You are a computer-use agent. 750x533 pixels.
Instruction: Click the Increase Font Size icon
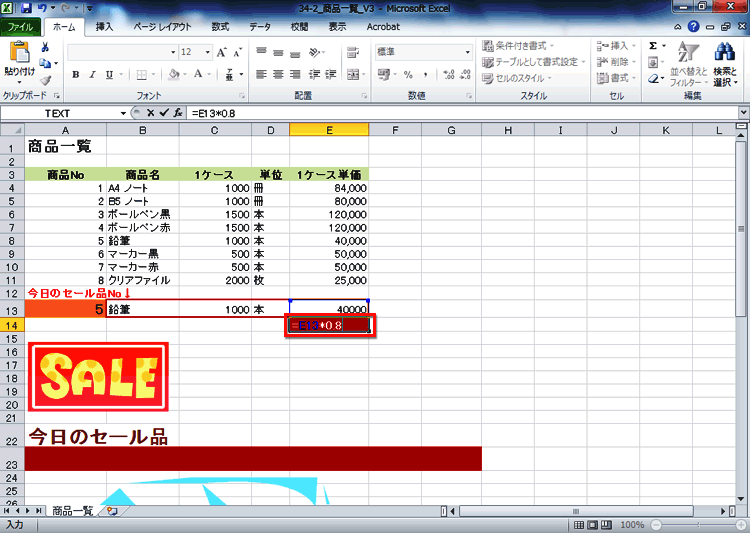tap(221, 52)
